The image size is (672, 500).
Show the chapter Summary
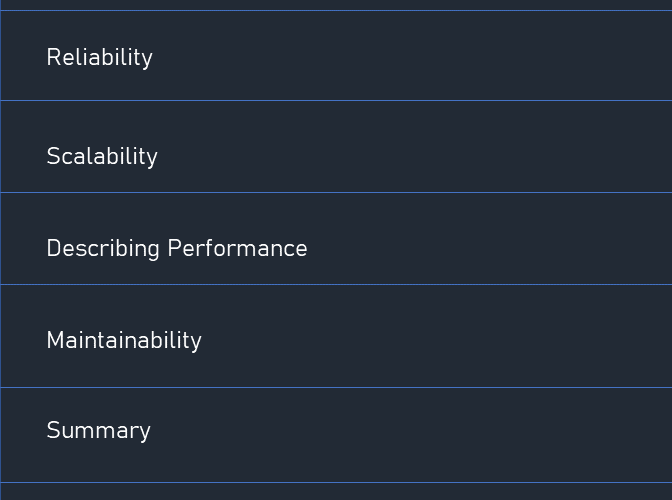(x=336, y=435)
